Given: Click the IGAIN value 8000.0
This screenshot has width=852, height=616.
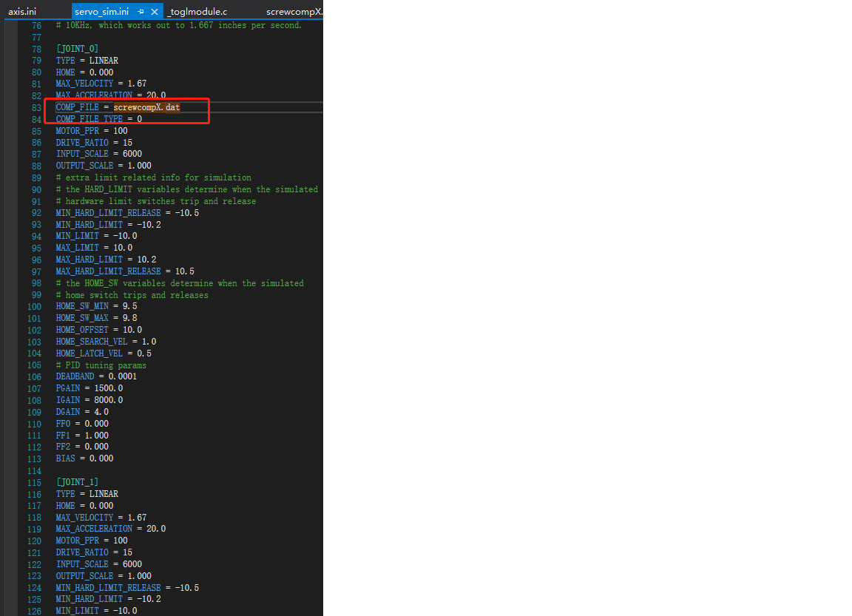Looking at the screenshot, I should pos(108,400).
